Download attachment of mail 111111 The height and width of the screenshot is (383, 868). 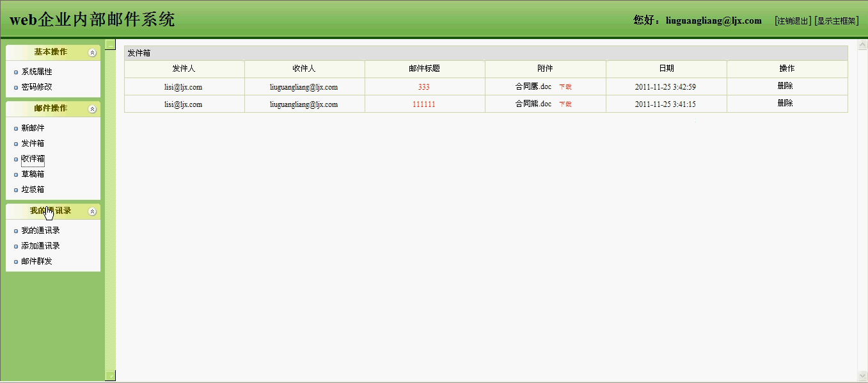565,104
